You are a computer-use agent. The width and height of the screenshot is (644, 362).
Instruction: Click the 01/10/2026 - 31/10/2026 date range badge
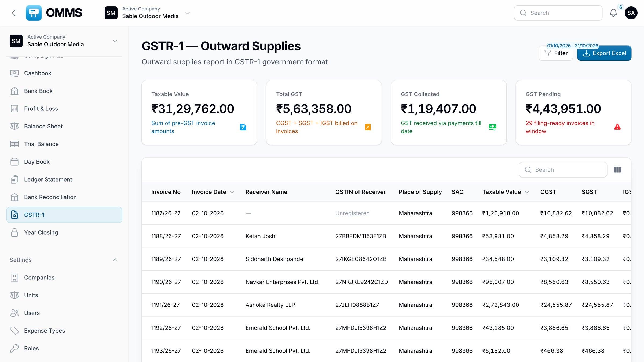(x=573, y=46)
